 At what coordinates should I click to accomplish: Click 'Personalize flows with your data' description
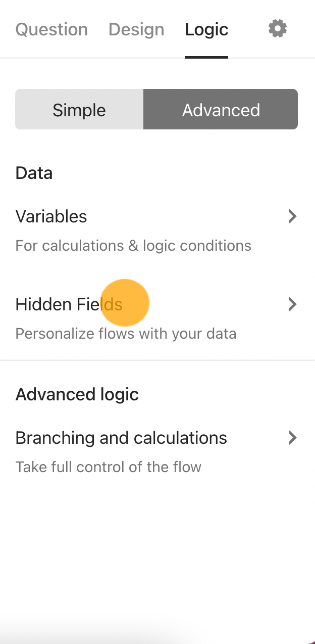[126, 334]
